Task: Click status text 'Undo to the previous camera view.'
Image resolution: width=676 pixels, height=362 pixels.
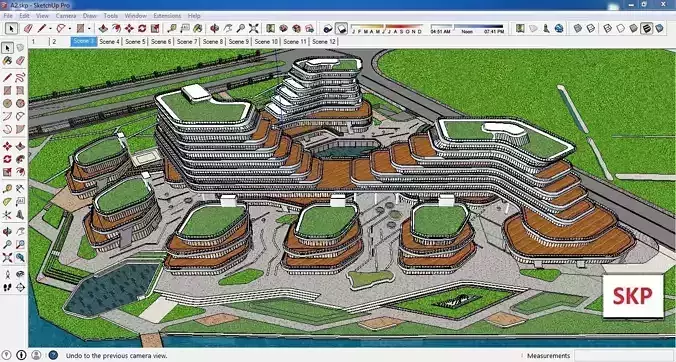Action: pos(116,356)
